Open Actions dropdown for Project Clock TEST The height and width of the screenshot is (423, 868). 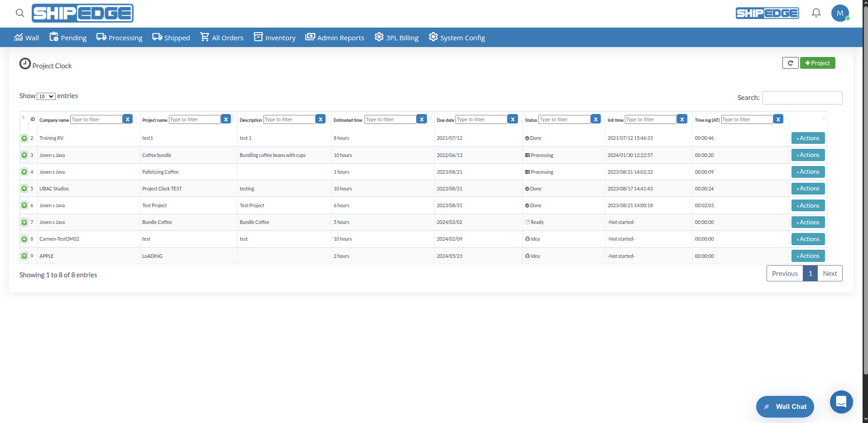point(808,189)
